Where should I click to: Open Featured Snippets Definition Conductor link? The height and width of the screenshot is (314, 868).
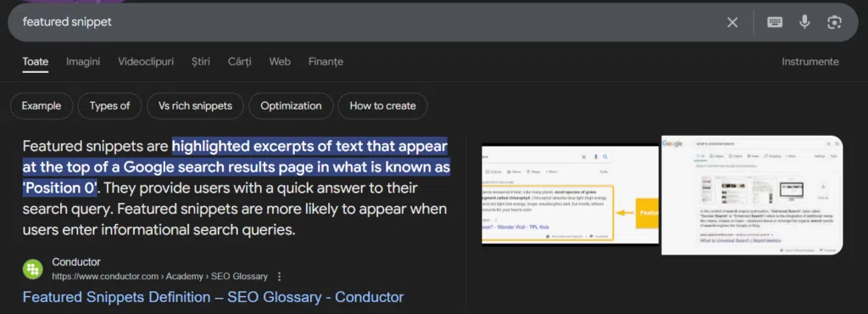[x=213, y=297]
